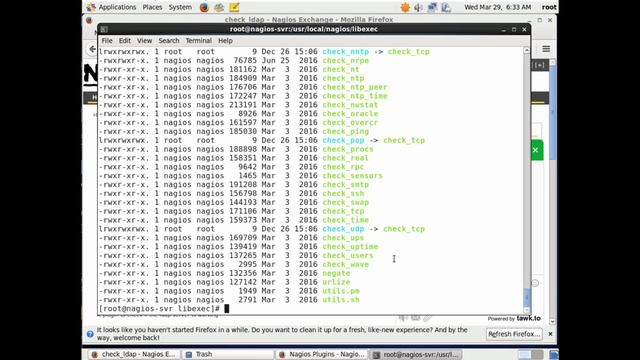The width and height of the screenshot is (640, 360).
Task: Click the show desktop icon in bottom panel
Action: coord(553,354)
